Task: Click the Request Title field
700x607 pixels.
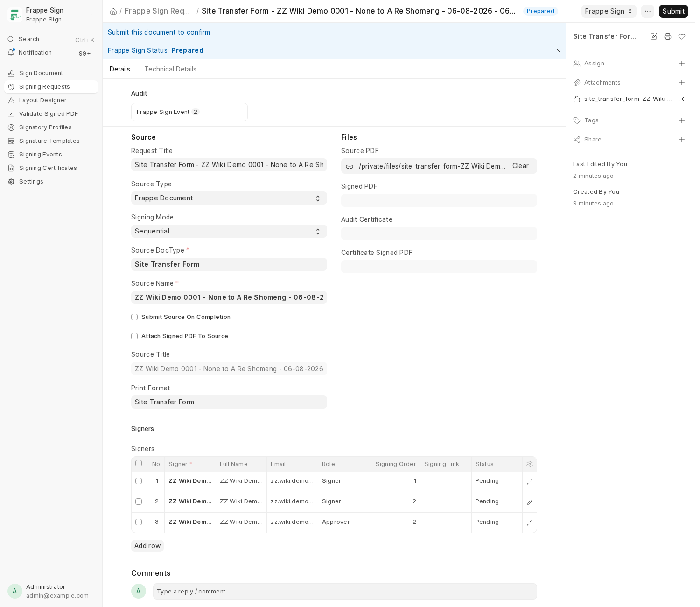Action: pos(229,165)
